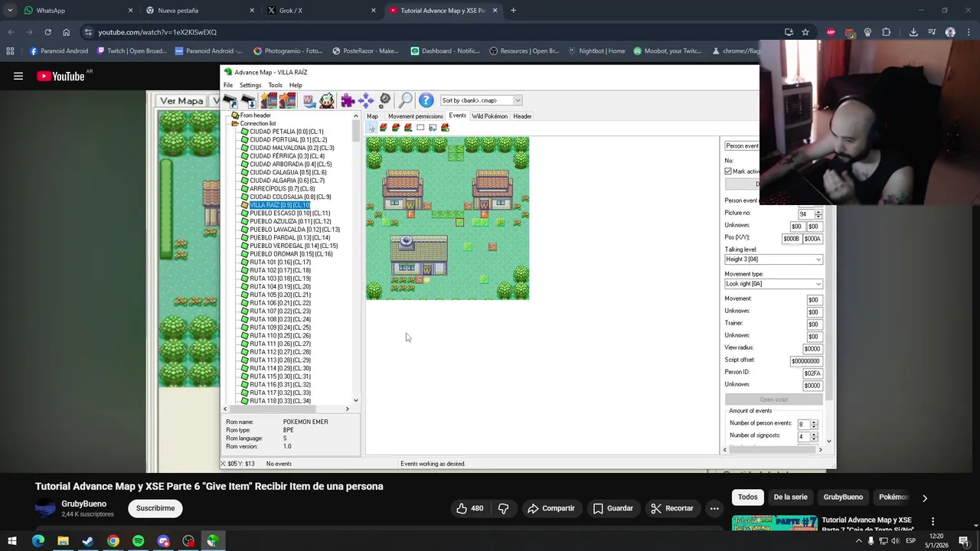Open the blue question mark help icon

426,100
